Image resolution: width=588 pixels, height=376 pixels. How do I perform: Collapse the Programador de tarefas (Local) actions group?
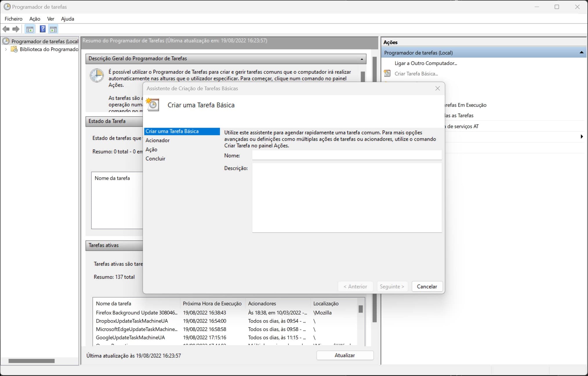581,53
